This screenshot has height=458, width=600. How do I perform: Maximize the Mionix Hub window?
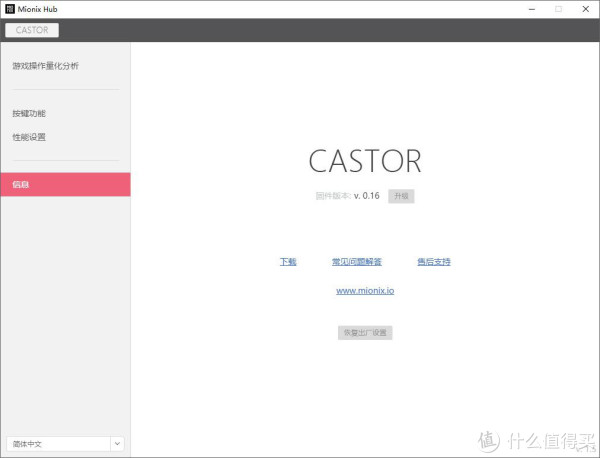[557, 9]
